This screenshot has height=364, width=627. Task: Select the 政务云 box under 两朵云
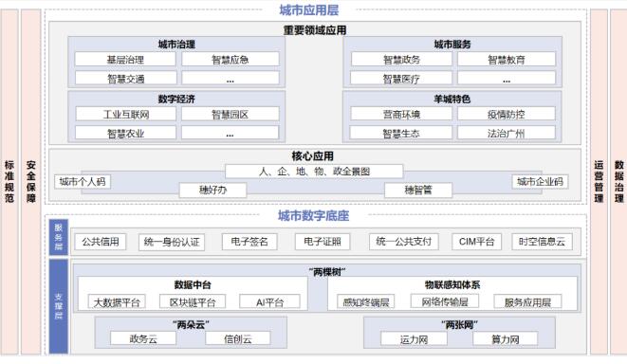(x=143, y=338)
